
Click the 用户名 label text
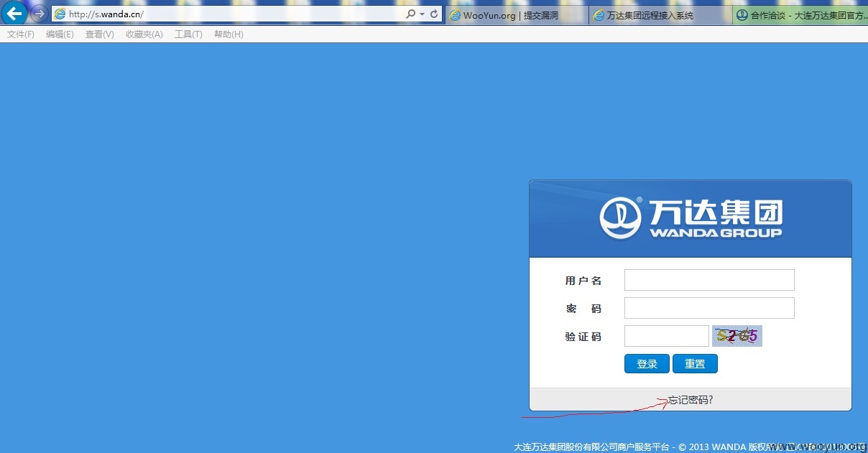(583, 281)
